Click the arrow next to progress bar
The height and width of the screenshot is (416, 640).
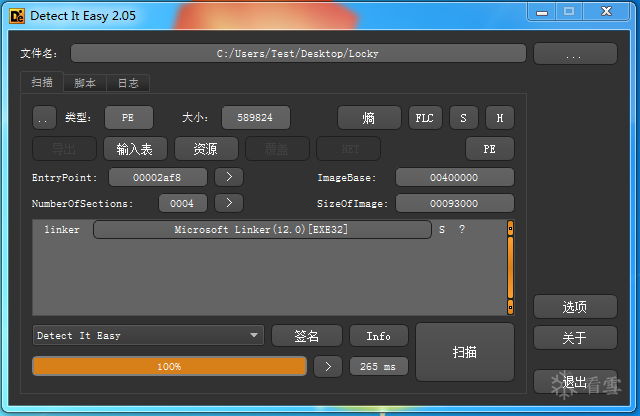pos(328,367)
